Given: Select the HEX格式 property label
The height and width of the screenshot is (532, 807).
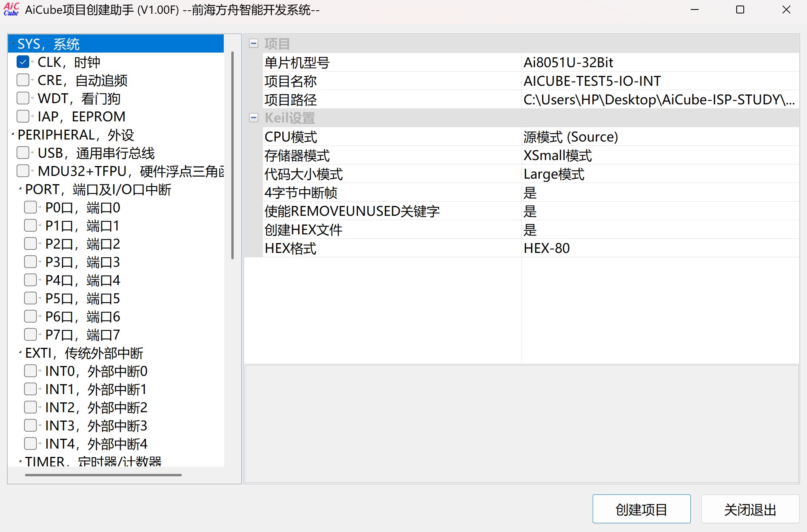Looking at the screenshot, I should click(291, 248).
